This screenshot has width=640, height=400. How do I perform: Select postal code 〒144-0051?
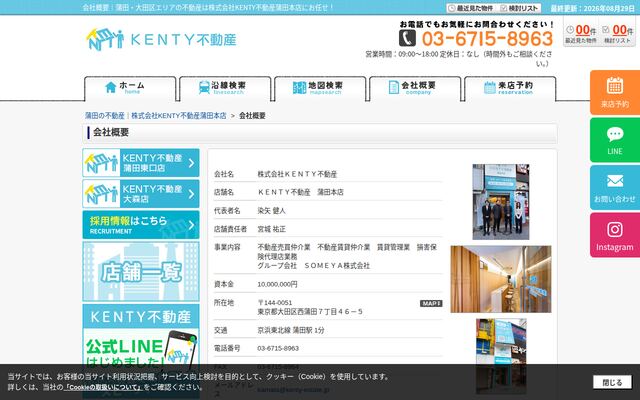[275, 302]
